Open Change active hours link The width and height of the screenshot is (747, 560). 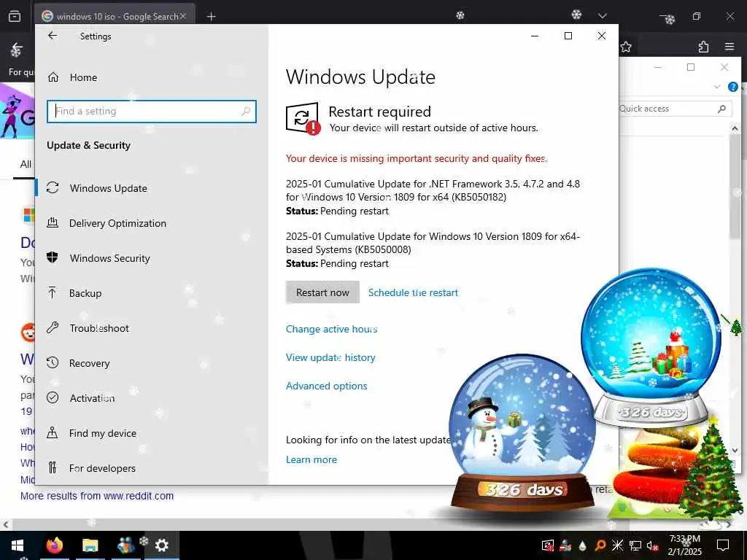pos(332,329)
